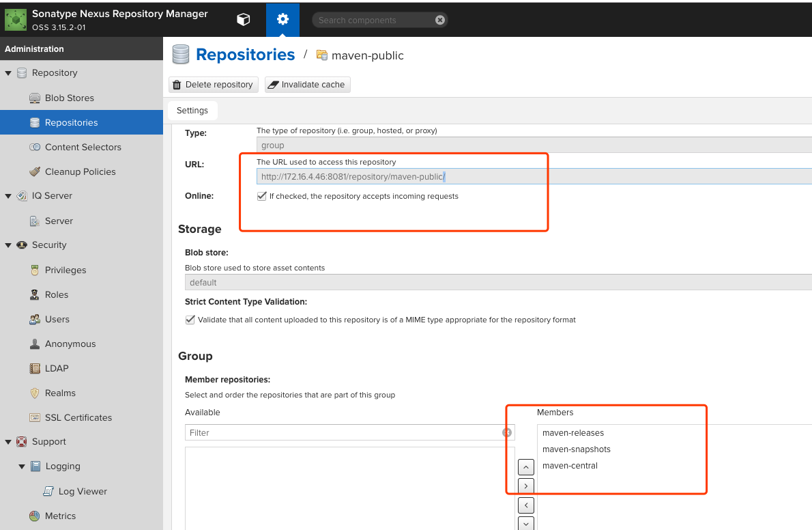
Task: Open the SSL Certificates page
Action: (78, 417)
